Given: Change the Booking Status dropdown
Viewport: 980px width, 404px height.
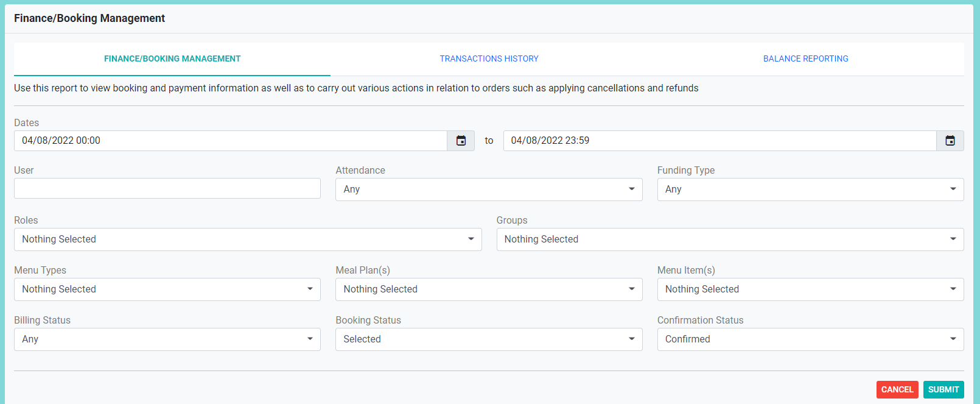Looking at the screenshot, I should 489,339.
